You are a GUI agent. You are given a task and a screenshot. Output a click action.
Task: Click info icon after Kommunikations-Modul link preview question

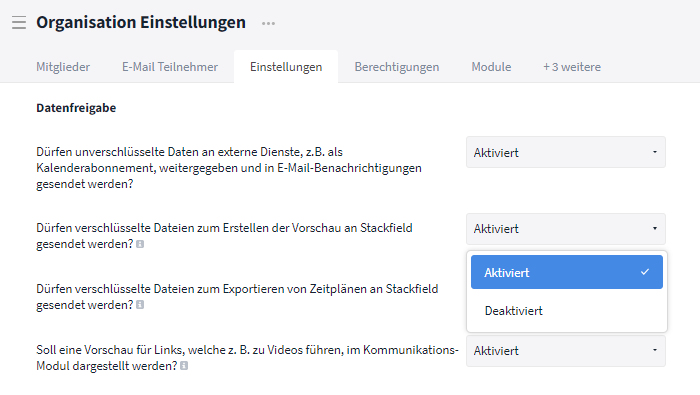pyautogui.click(x=184, y=366)
